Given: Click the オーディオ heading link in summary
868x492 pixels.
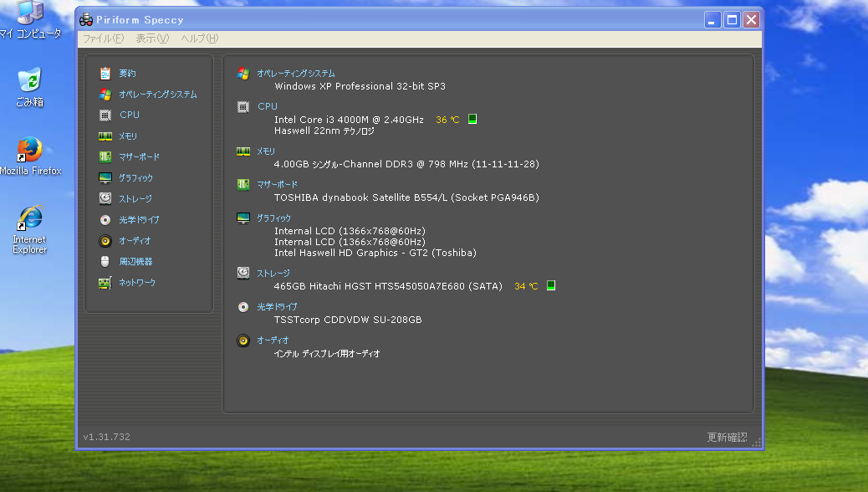Looking at the screenshot, I should click(273, 341).
